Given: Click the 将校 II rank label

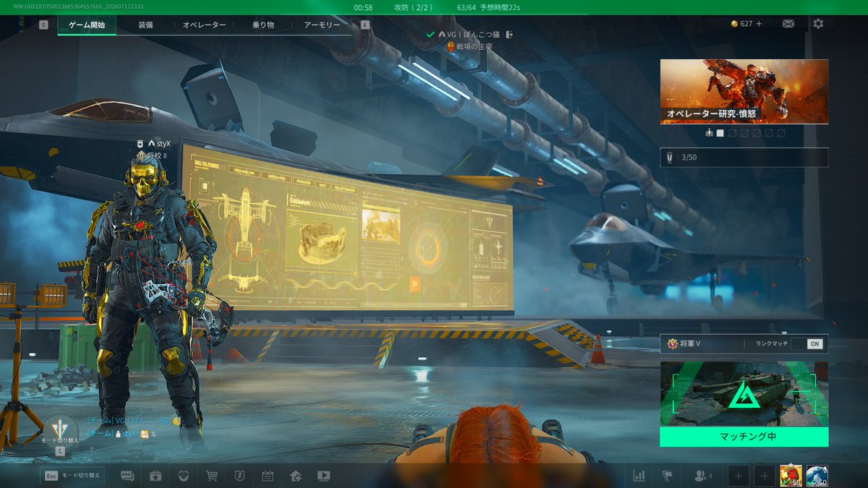Looking at the screenshot, I should coord(153,155).
